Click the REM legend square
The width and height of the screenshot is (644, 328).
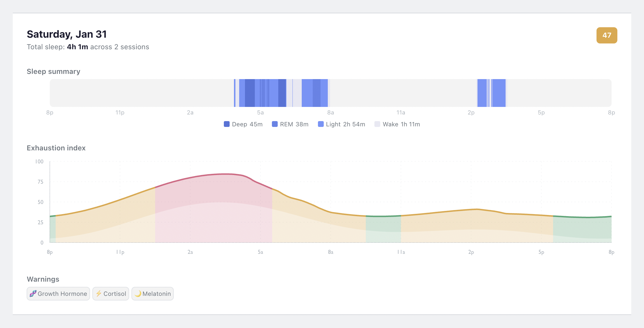[x=274, y=124]
